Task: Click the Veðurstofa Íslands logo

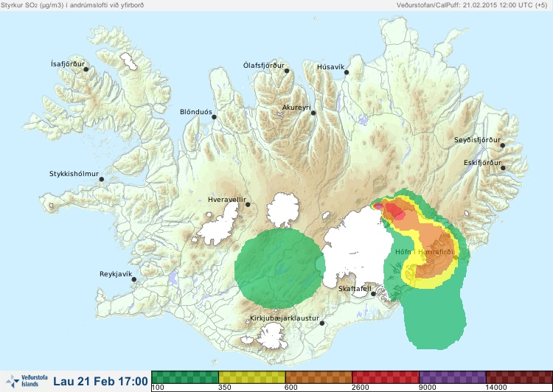Action: (27, 382)
